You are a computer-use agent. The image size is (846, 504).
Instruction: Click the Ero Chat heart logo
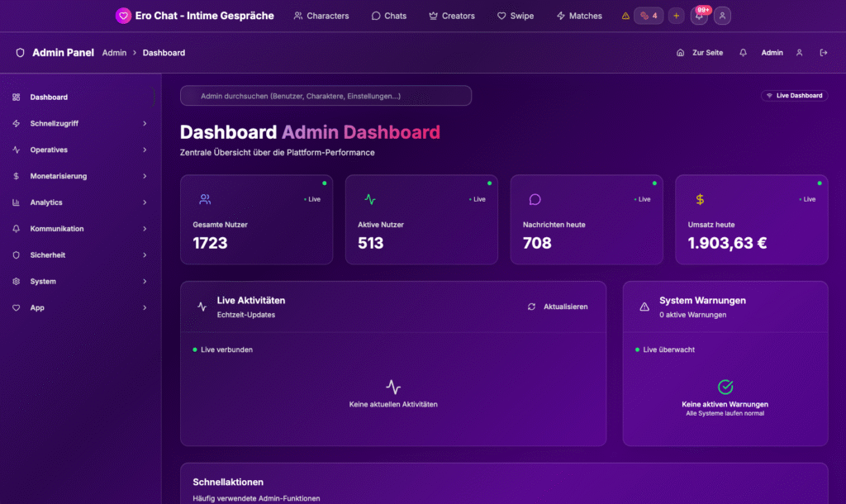point(123,16)
